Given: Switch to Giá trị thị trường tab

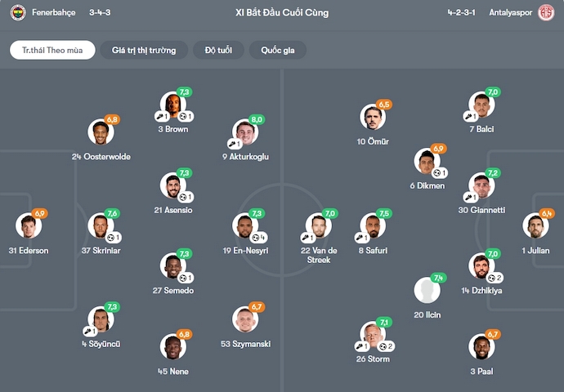Looking at the screenshot, I should coord(144,51).
